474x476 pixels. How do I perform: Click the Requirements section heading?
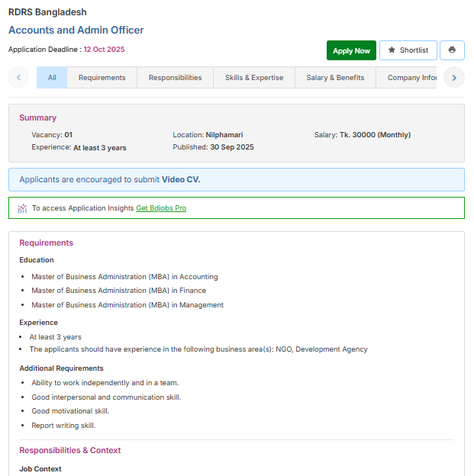(46, 243)
